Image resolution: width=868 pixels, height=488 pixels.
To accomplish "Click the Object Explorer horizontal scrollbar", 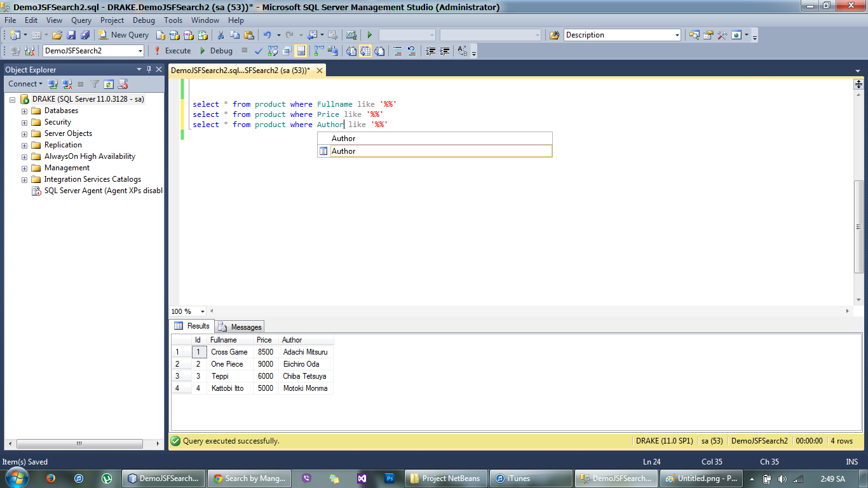I will 79,444.
